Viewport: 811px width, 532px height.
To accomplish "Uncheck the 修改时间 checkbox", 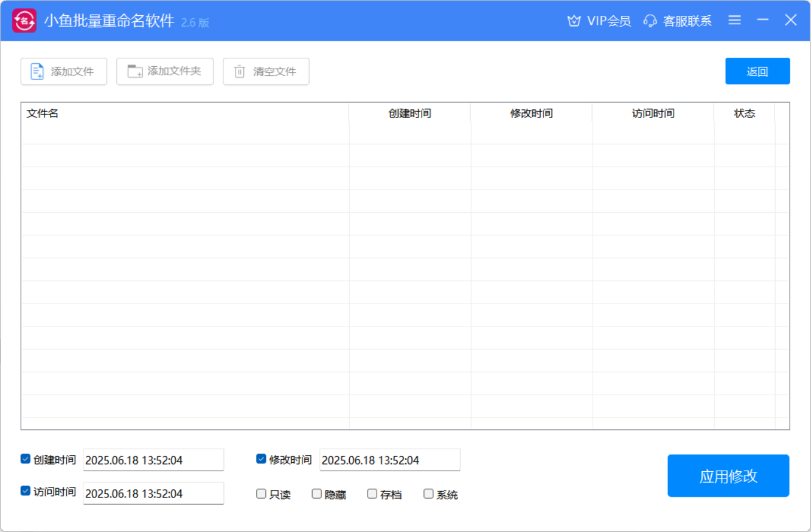I will [261, 459].
